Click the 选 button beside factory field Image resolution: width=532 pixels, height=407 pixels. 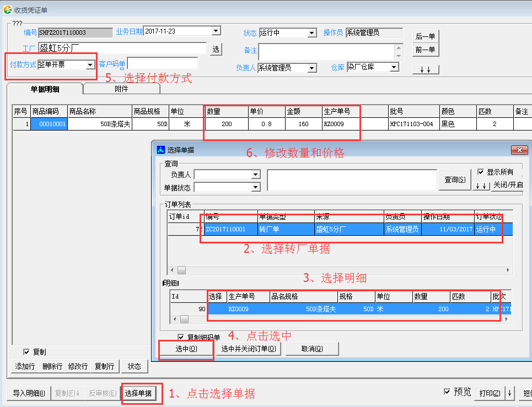216,50
